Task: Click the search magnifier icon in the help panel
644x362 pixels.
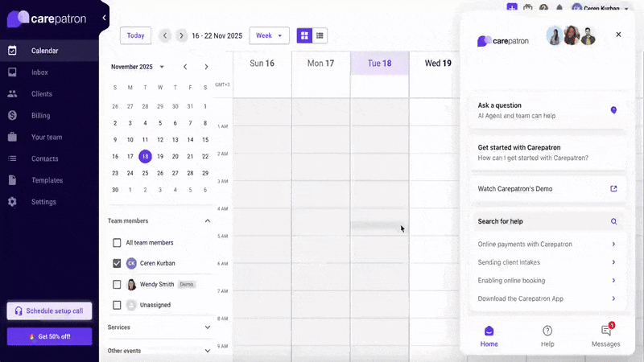Action: coord(613,222)
